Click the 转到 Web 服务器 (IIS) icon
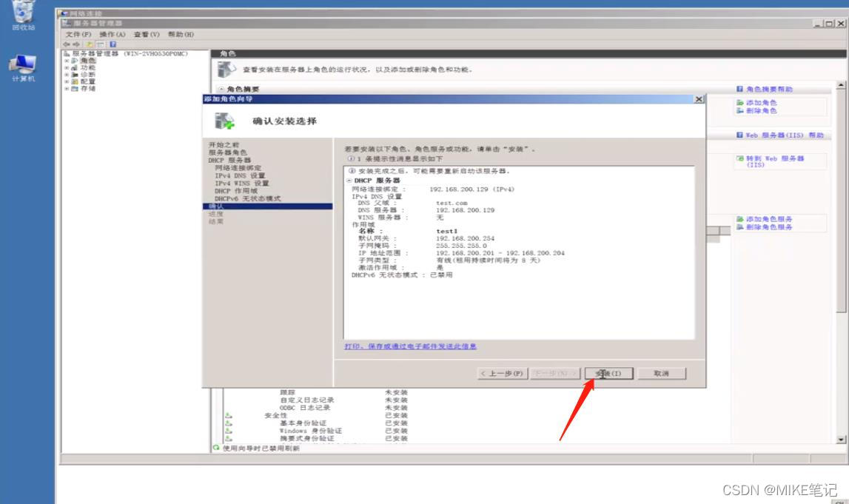849x504 pixels. point(739,158)
